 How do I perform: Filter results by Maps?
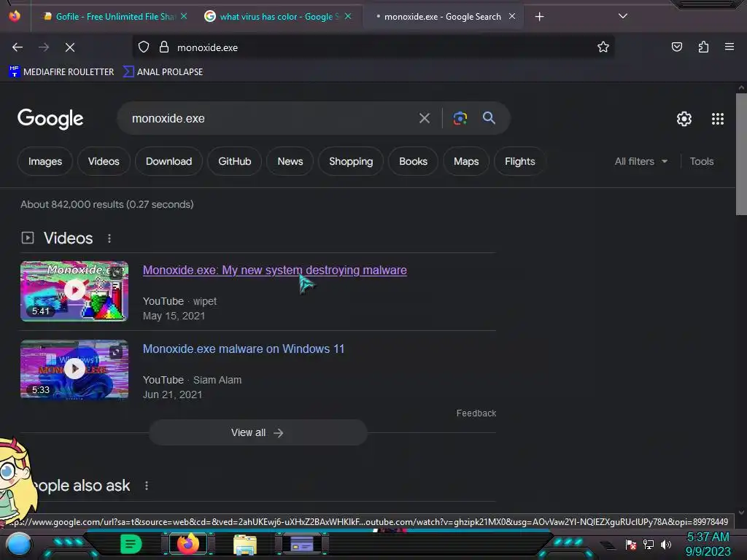[466, 161]
